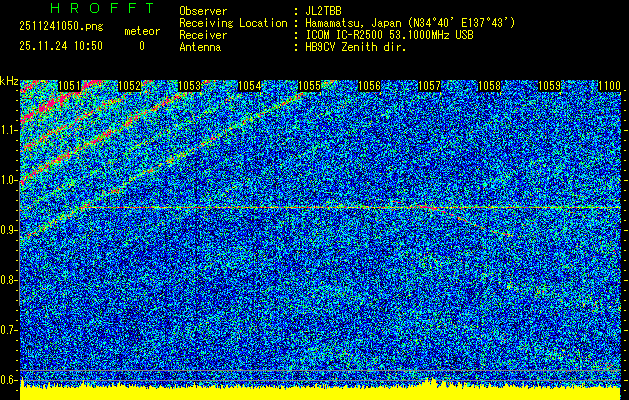
Task: Select the 1059 time marker
Action: (x=550, y=86)
